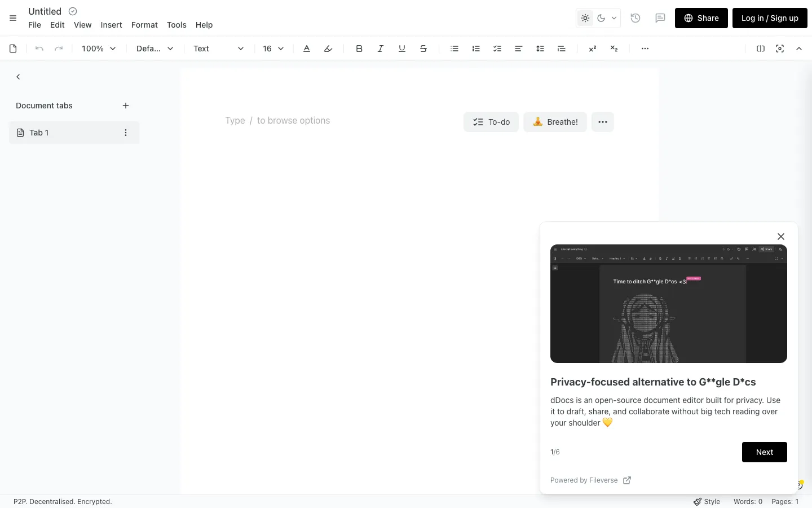This screenshot has height=508, width=812.
Task: Toggle subscript formatting
Action: (614, 49)
